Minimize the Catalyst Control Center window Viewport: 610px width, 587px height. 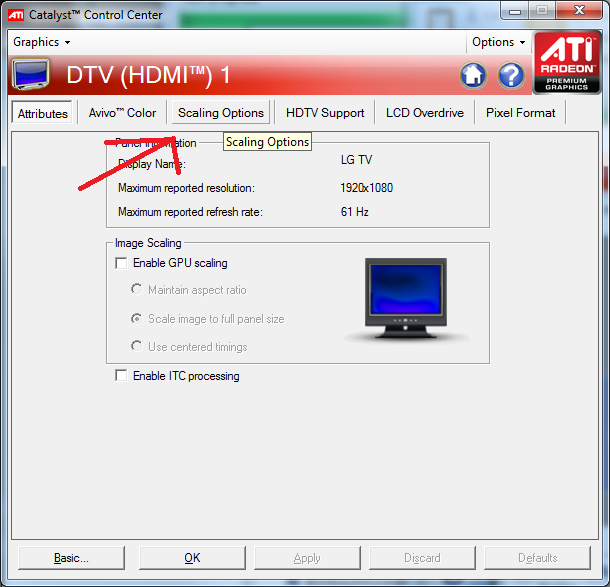pos(515,11)
